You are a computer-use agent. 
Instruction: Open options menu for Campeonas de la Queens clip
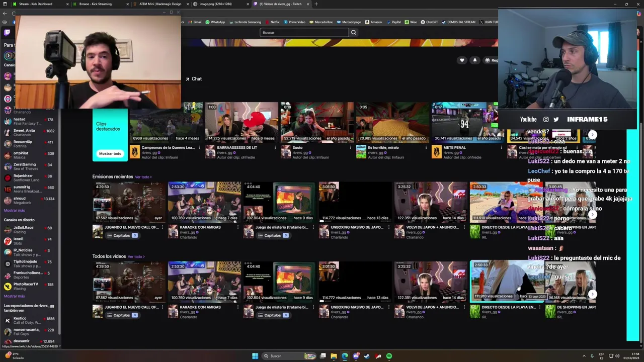pos(199,148)
